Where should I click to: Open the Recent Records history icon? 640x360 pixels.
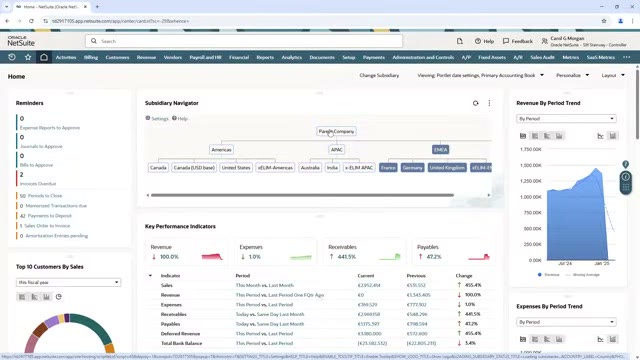coord(12,57)
